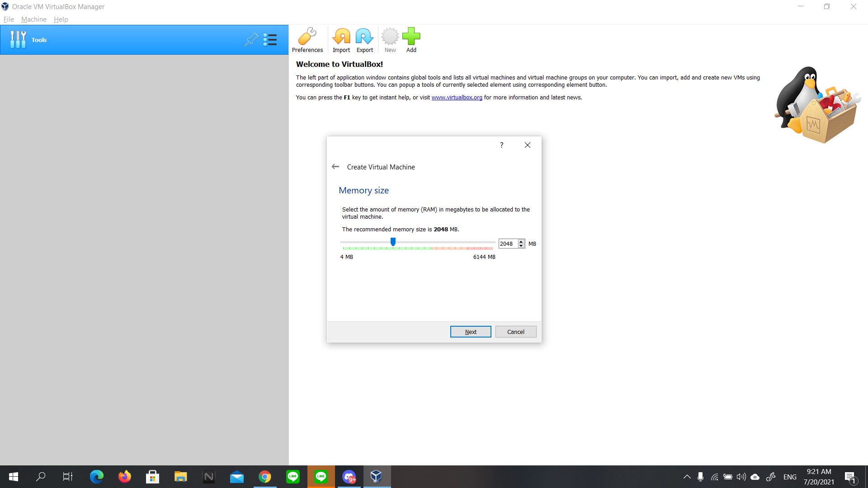Click the pin icon in Tools row
This screenshot has height=488, width=868.
[251, 40]
